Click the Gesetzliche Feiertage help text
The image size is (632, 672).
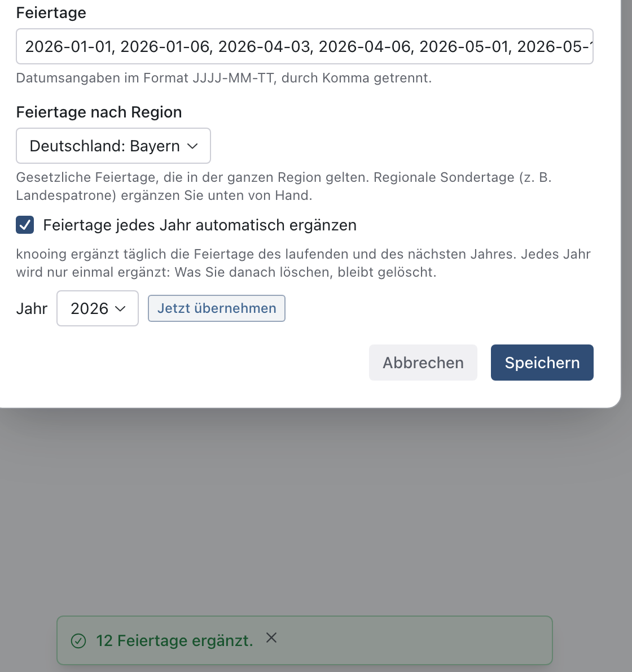(284, 186)
